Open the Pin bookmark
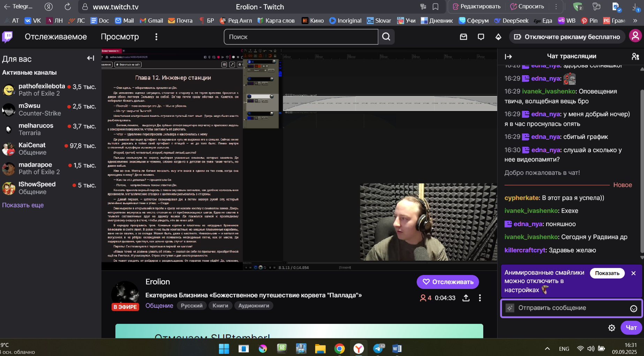 point(589,21)
